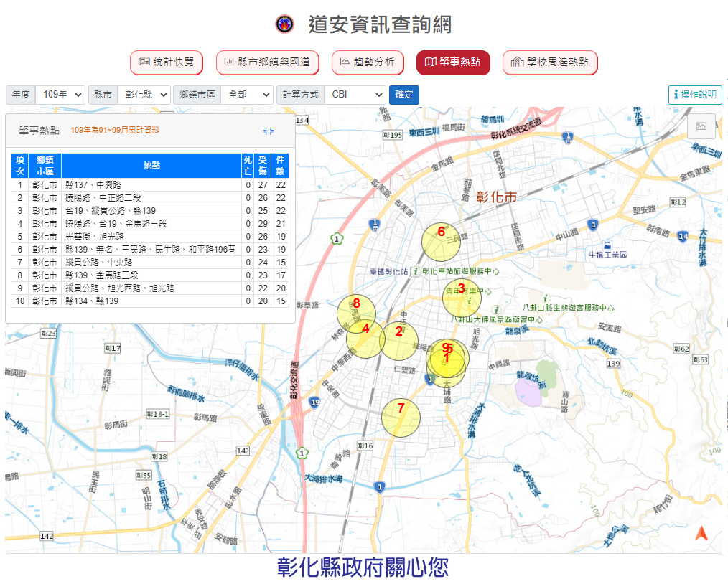Screen dimensions: 728x584
Task: Select table row 縣137、中興路
Action: tap(151, 184)
